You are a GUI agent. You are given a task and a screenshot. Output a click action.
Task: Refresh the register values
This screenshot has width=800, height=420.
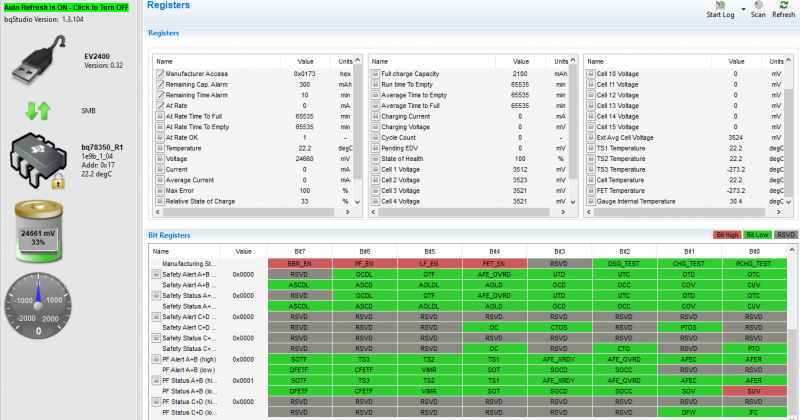(783, 6)
